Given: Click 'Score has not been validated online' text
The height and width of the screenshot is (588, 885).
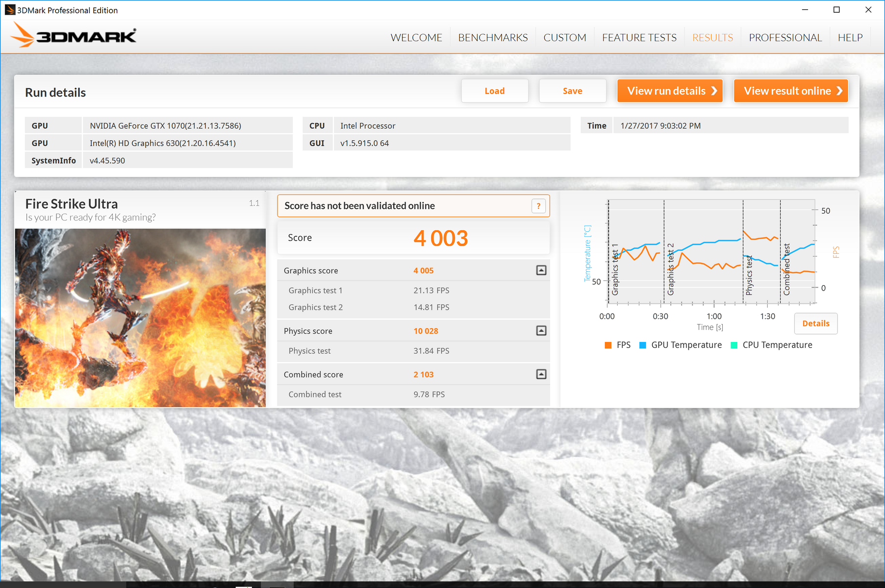Looking at the screenshot, I should point(359,206).
